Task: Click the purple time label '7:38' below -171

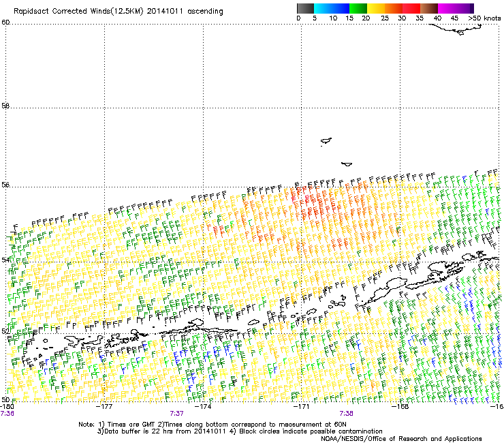Action: (x=346, y=414)
